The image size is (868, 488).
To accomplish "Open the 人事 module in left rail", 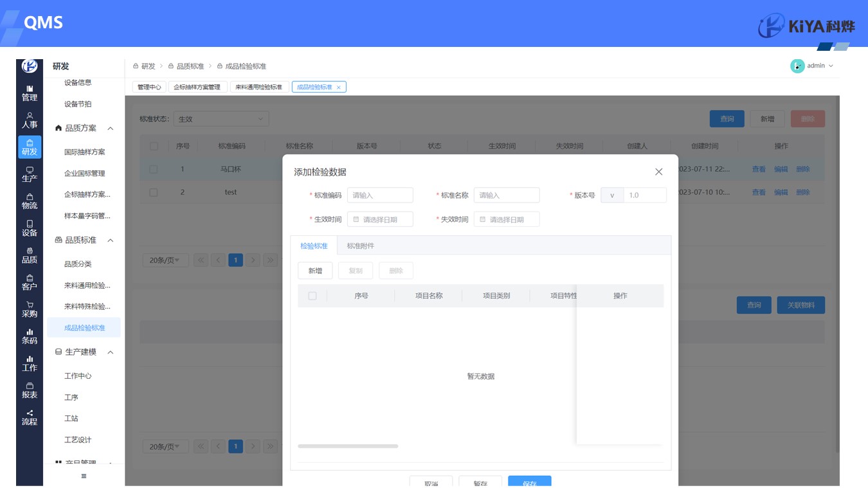I will click(30, 120).
